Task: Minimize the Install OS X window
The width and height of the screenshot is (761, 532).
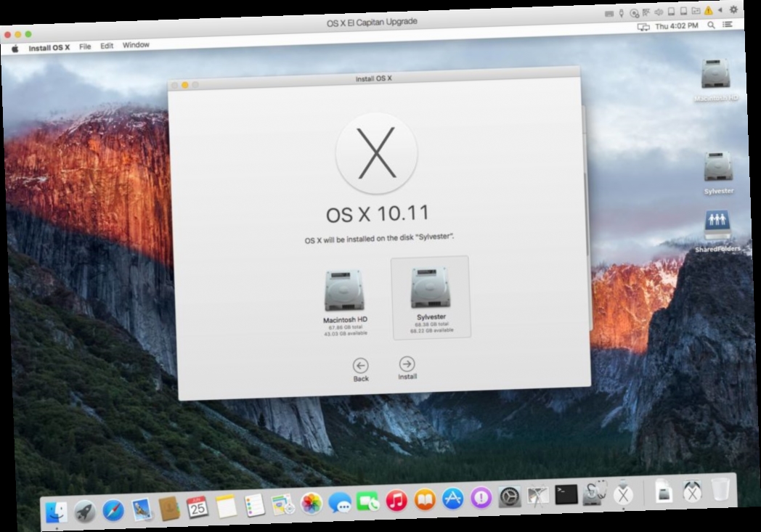Action: pyautogui.click(x=185, y=86)
